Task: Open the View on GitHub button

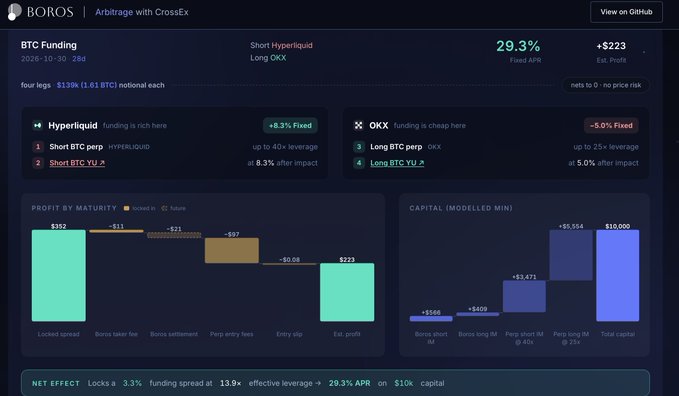Action: 626,12
